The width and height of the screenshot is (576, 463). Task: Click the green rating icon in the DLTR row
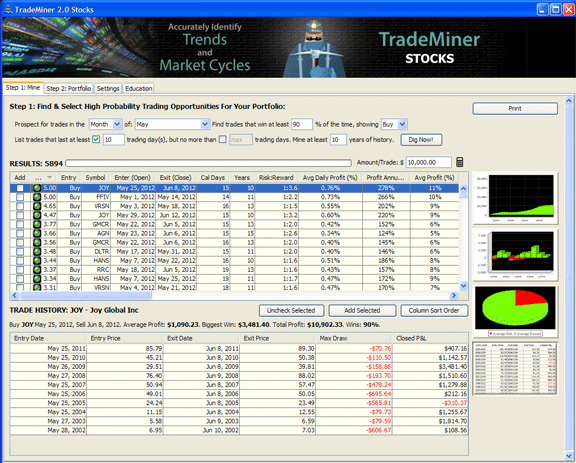37,251
